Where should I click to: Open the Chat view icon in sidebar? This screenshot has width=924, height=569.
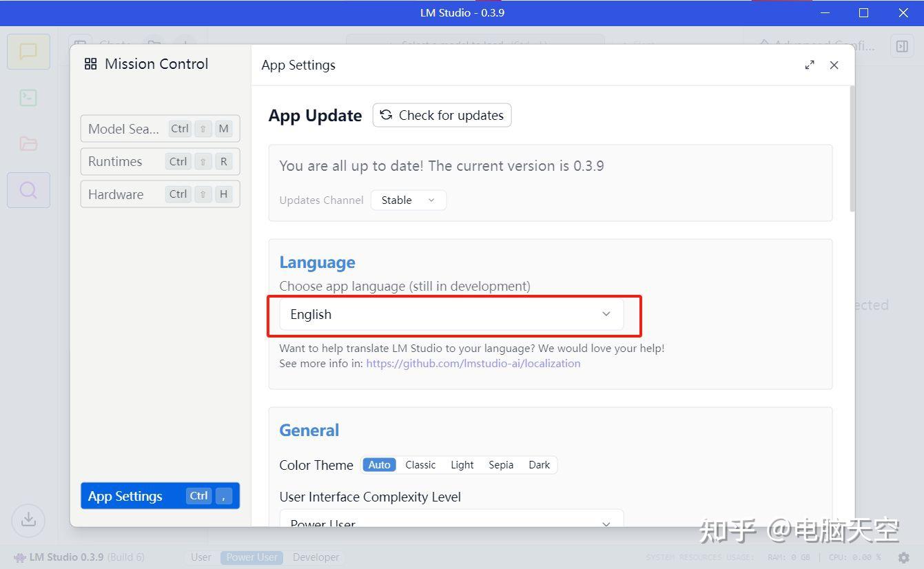tap(28, 52)
